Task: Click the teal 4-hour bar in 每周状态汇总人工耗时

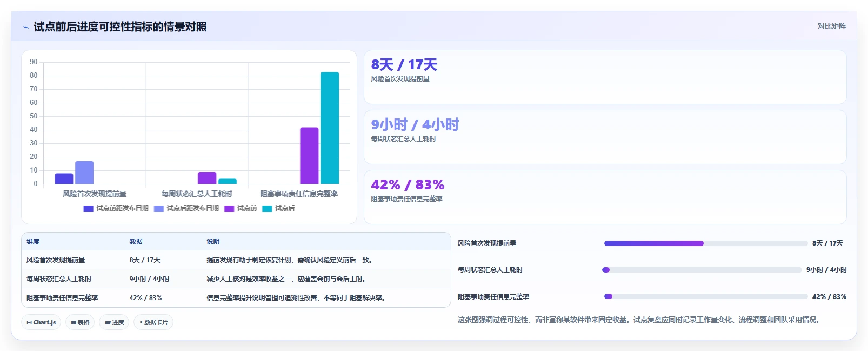Action: pyautogui.click(x=228, y=181)
